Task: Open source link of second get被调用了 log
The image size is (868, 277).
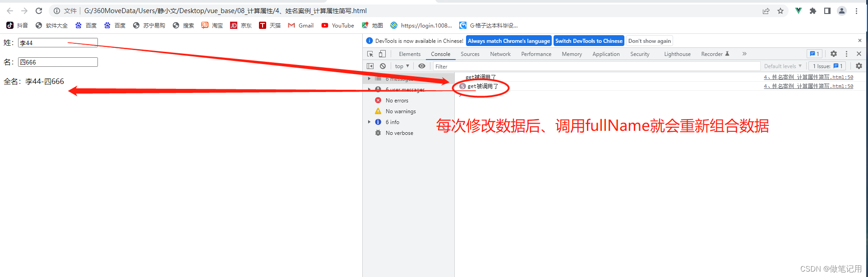Action: [x=808, y=86]
